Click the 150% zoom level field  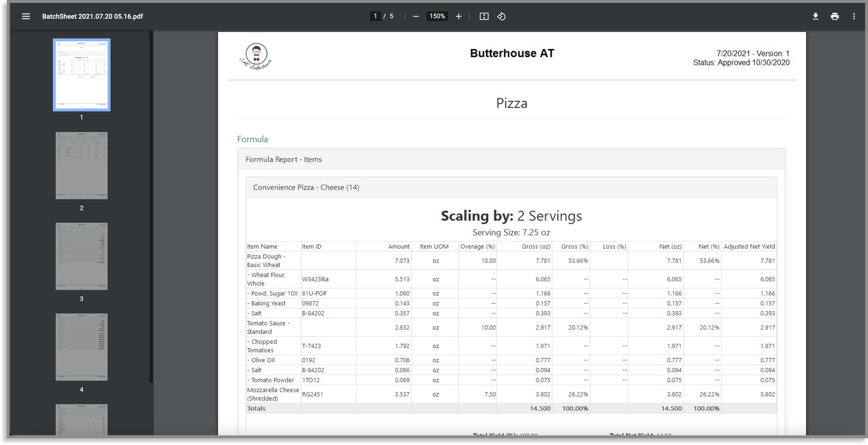(437, 16)
